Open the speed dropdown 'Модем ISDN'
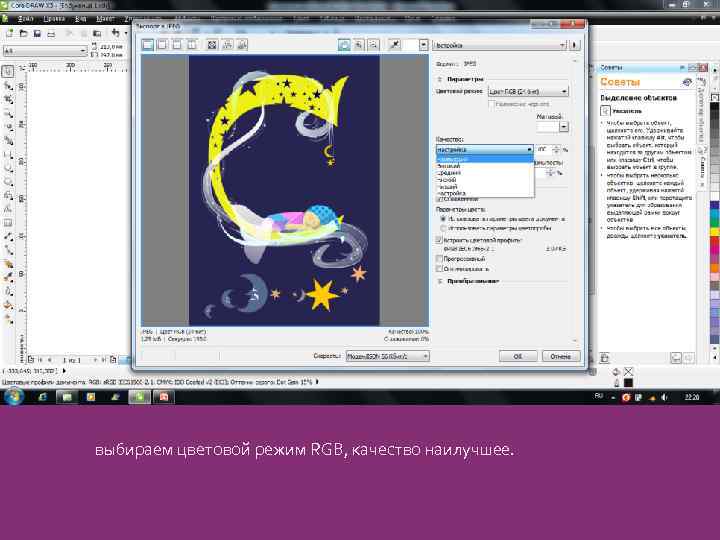 pyautogui.click(x=388, y=356)
